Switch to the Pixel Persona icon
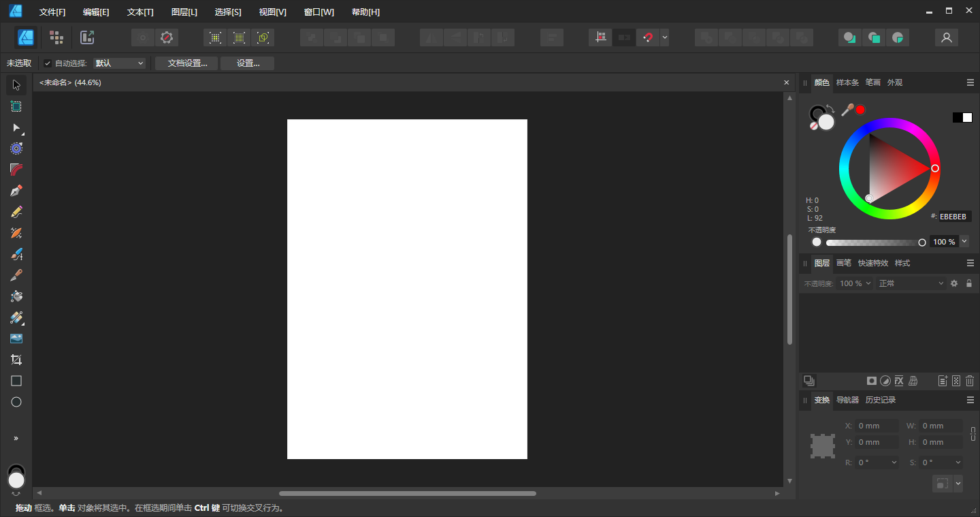980x517 pixels. pyautogui.click(x=56, y=37)
